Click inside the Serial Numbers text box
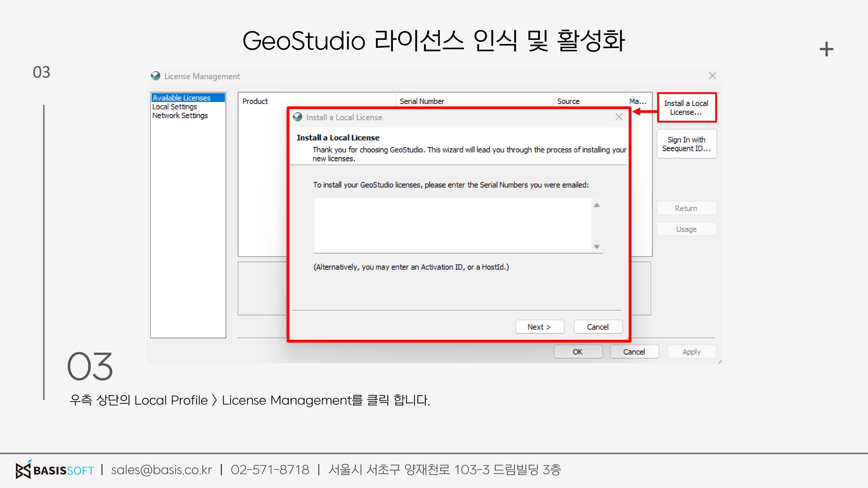This screenshot has width=868, height=488. click(x=453, y=226)
